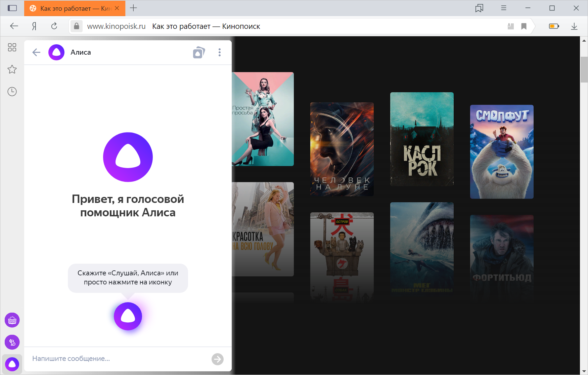Open Алиса skills icon in panel header
The width and height of the screenshot is (588, 375).
(199, 52)
